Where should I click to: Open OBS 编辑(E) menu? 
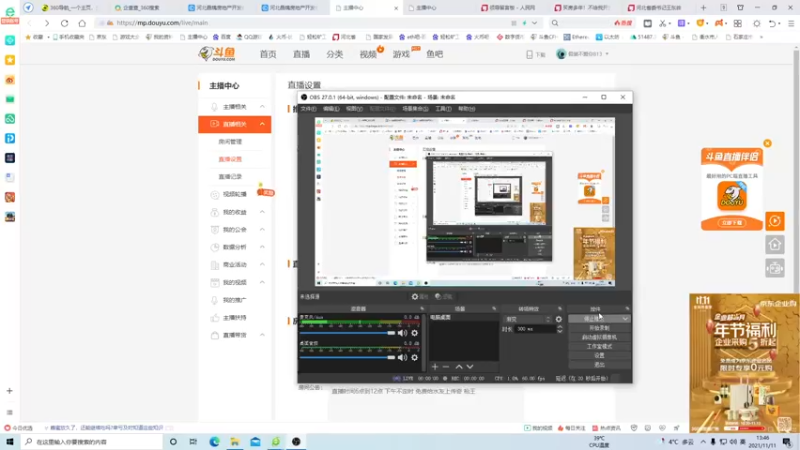331,109
